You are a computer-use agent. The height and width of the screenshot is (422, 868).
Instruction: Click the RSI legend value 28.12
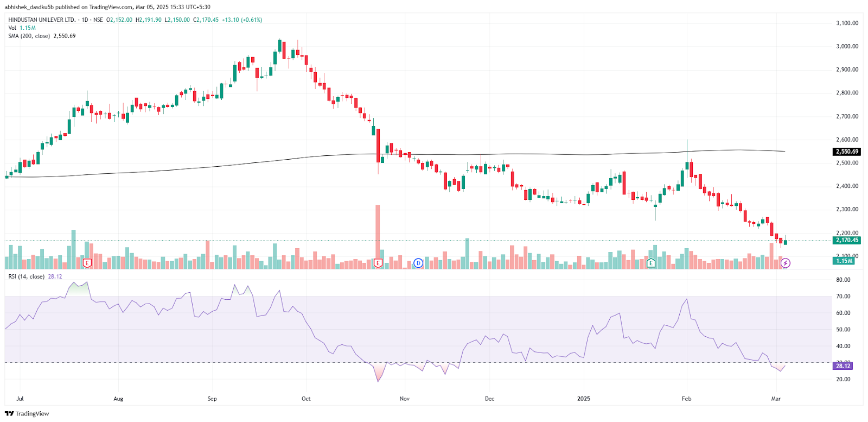(x=55, y=276)
